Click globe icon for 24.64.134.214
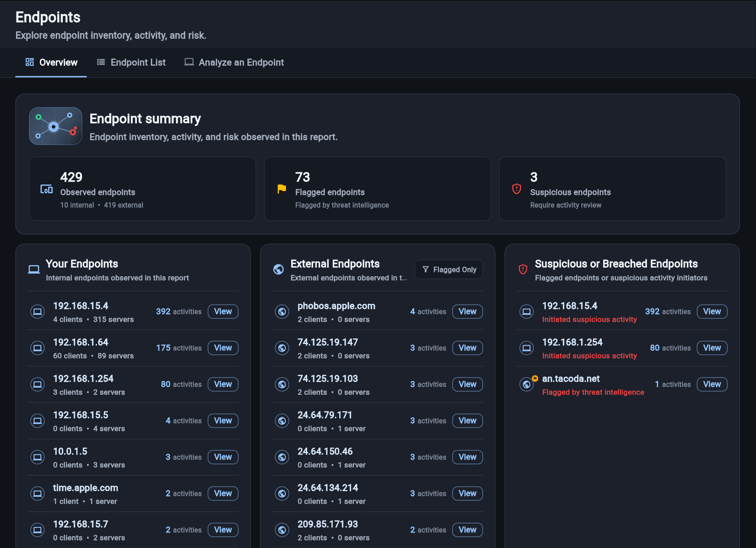The height and width of the screenshot is (548, 756). (282, 493)
